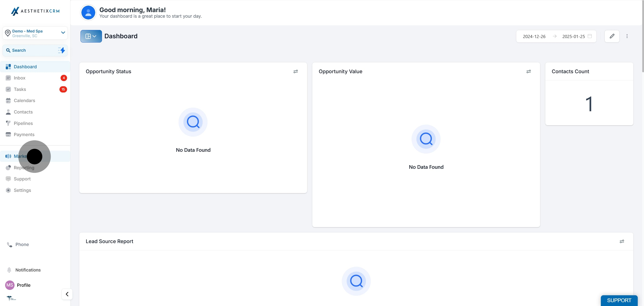Navigate to Pipelines page

click(23, 123)
